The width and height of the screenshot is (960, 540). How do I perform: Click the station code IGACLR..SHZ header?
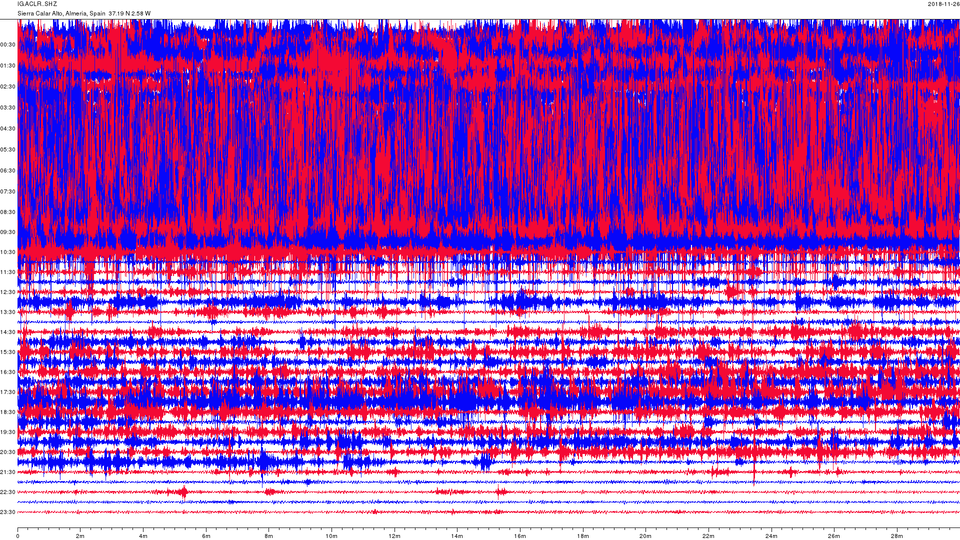[x=37, y=4]
